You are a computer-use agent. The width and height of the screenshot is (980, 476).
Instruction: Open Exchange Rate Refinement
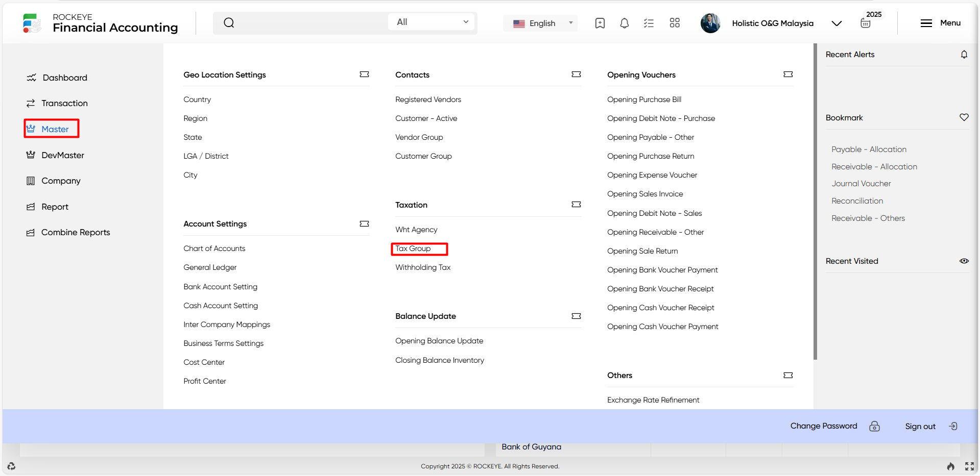click(653, 400)
